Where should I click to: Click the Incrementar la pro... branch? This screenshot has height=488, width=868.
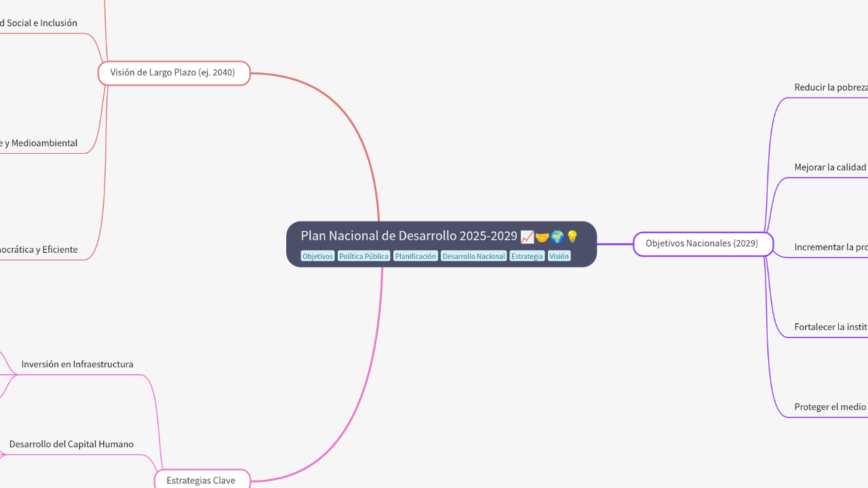pos(831,247)
